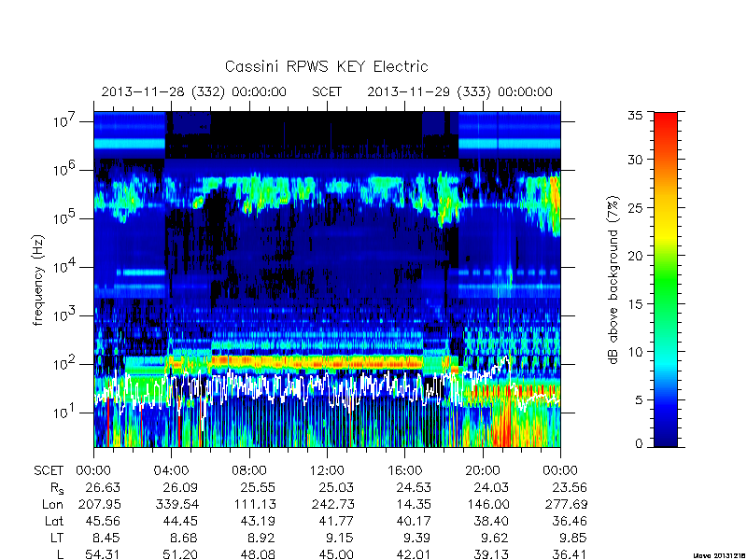
Task: Click the LT value '9.85'
Action: point(573,539)
